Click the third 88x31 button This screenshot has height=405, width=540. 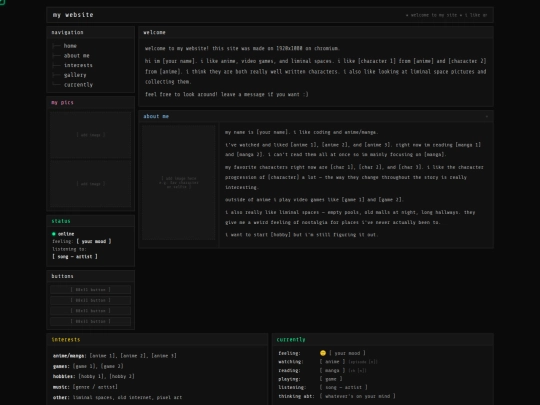click(x=91, y=311)
